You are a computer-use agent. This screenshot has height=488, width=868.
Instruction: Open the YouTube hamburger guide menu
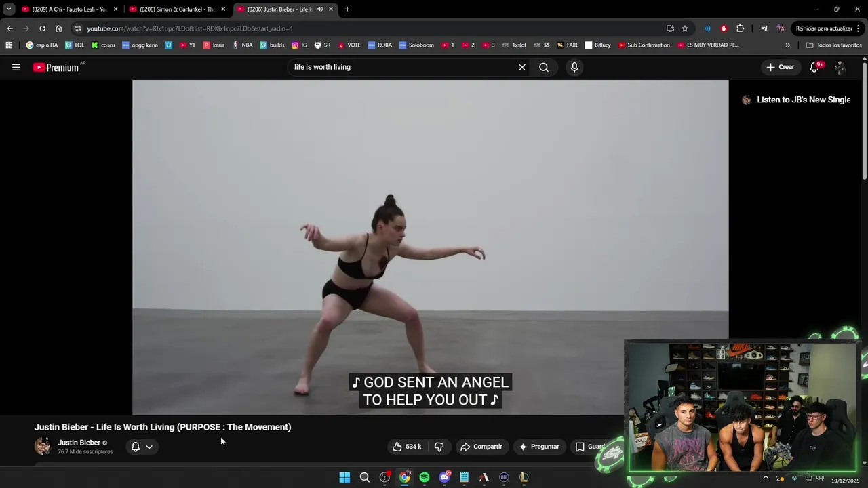pos(16,67)
